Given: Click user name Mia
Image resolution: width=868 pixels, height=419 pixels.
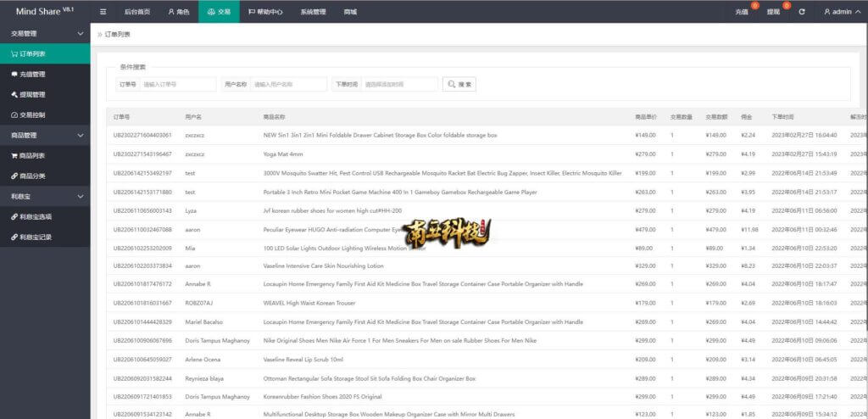Looking at the screenshot, I should pyautogui.click(x=190, y=249).
